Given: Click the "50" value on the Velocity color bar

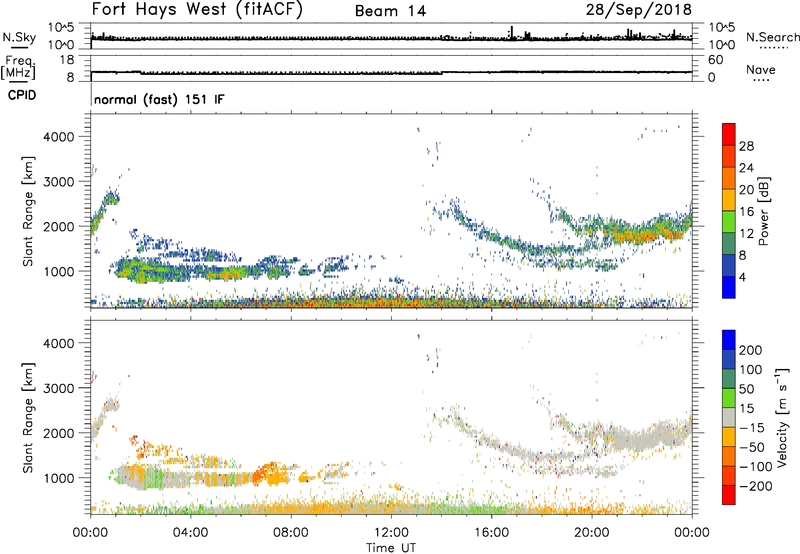Looking at the screenshot, I should pos(747,389).
